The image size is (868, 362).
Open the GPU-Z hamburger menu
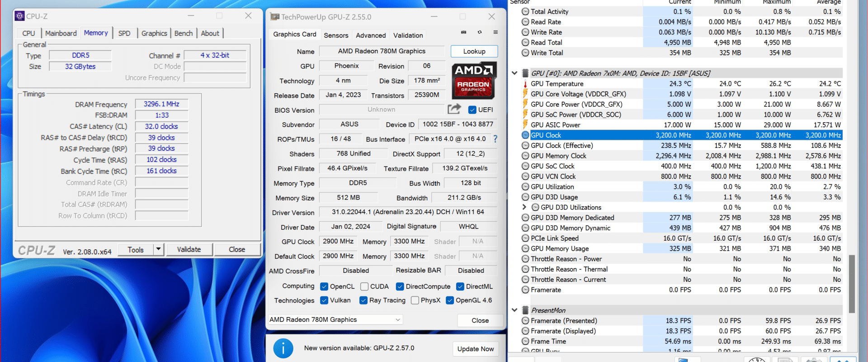(x=495, y=32)
